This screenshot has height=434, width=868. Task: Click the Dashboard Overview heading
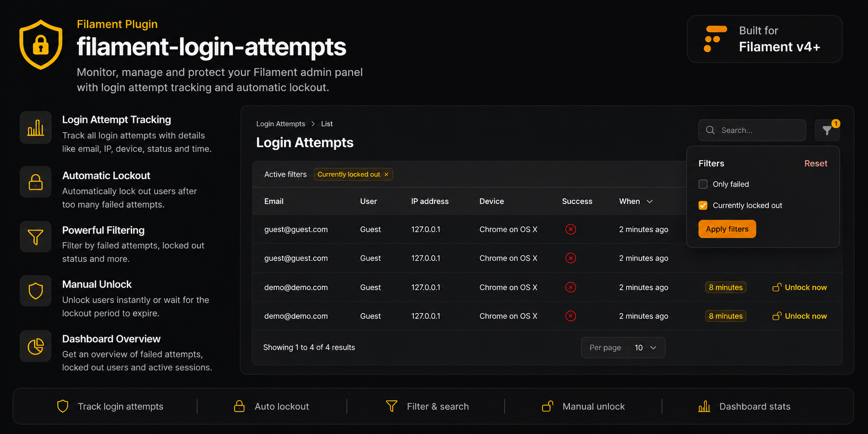[111, 339]
